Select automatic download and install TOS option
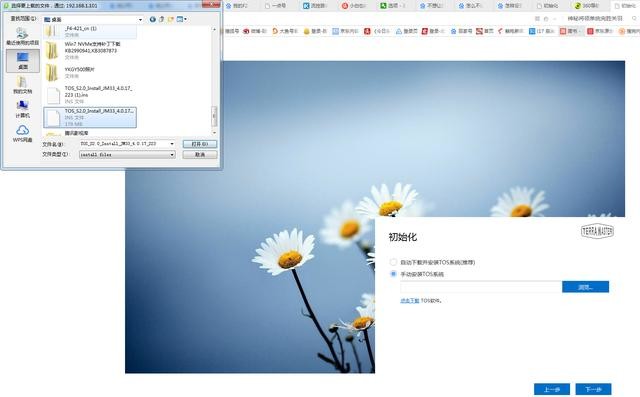Image resolution: width=640 pixels, height=397 pixels. click(x=393, y=262)
